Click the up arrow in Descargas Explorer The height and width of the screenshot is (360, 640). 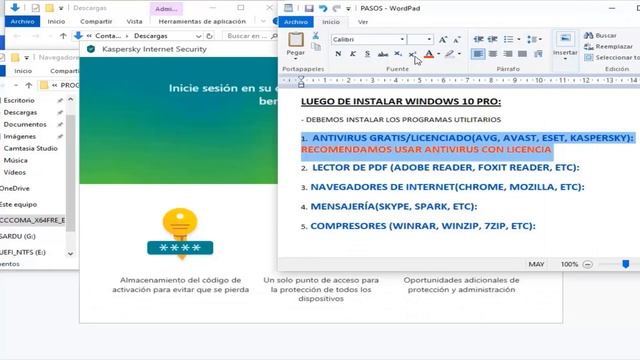pyautogui.click(x=63, y=36)
